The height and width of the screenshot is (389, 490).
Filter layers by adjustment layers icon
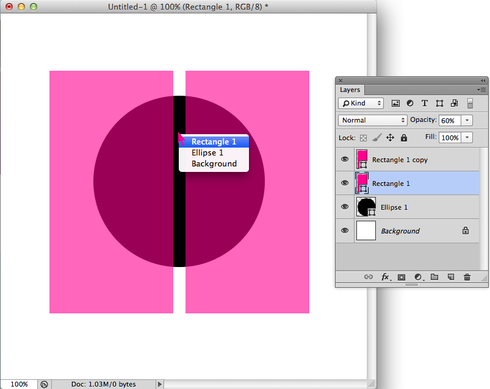[410, 103]
